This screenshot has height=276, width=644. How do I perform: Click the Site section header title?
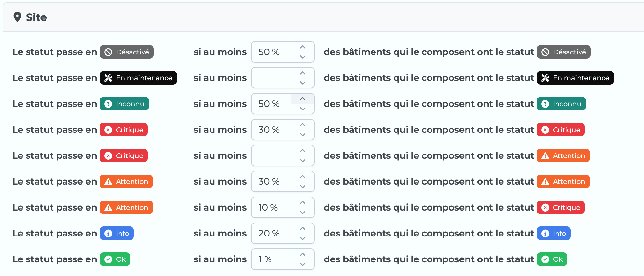click(36, 17)
